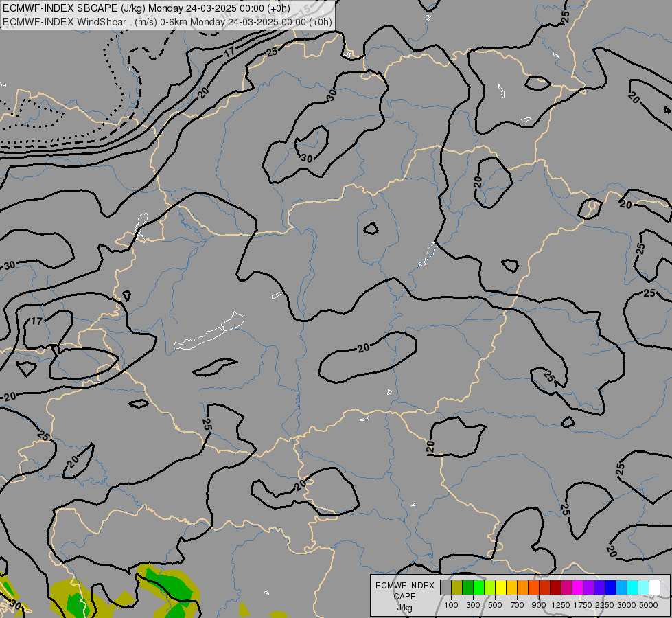The height and width of the screenshot is (618, 672).
Task: Click the 17 contour label near top
Action: click(x=230, y=52)
